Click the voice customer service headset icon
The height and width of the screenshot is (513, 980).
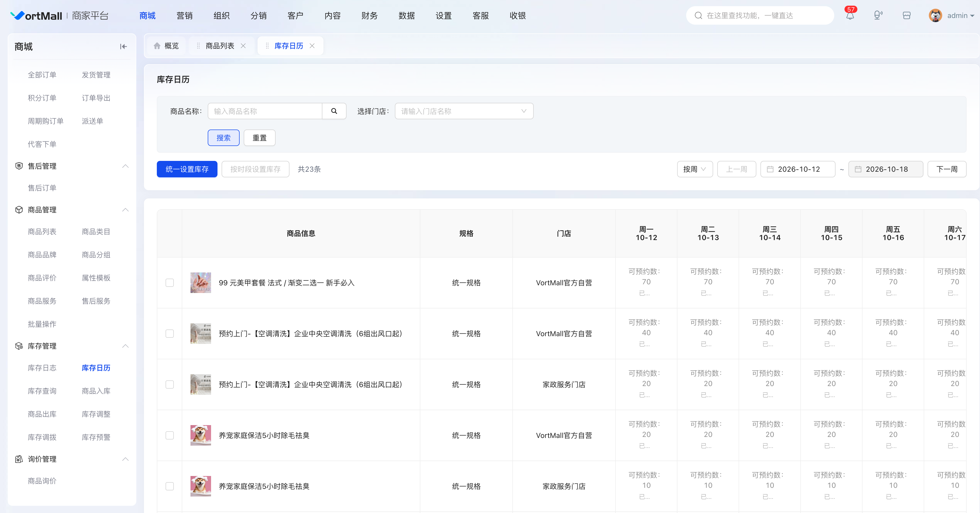(878, 15)
